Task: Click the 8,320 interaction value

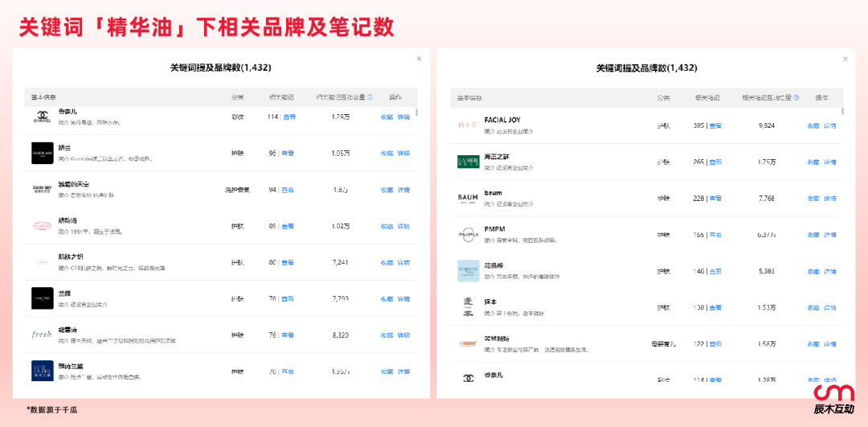Action: [340, 335]
